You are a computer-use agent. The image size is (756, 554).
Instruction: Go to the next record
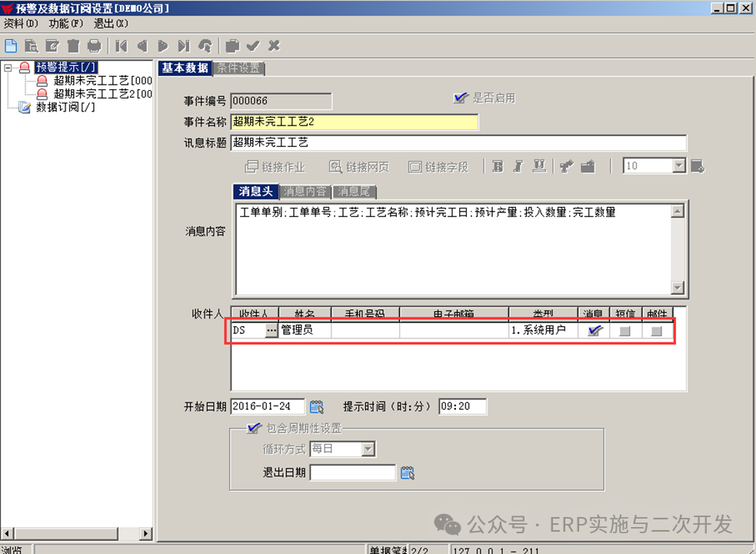[163, 46]
